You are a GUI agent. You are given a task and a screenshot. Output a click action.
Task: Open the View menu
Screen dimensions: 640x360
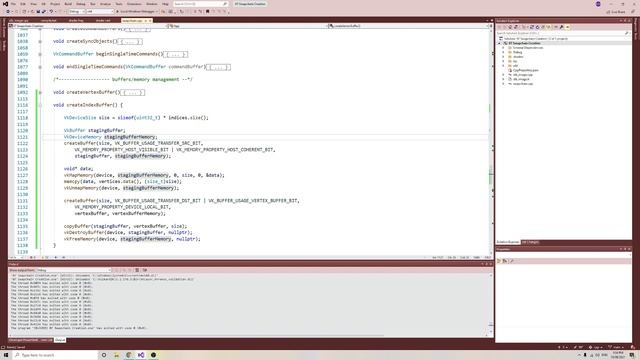coord(33,4)
